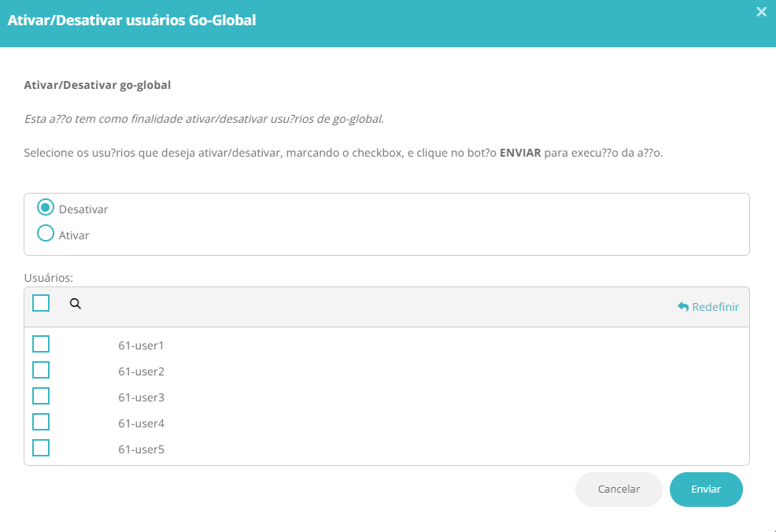Click the Ativar label text

(74, 235)
